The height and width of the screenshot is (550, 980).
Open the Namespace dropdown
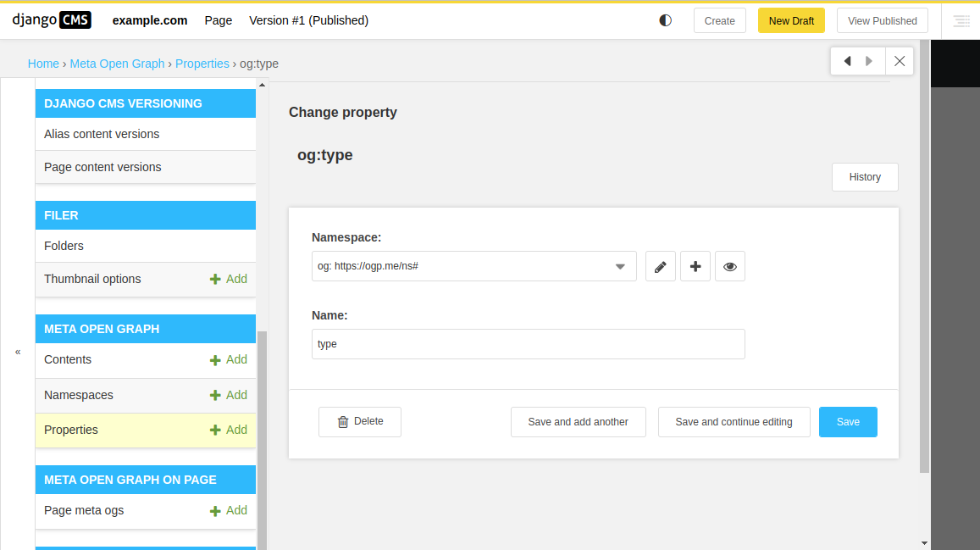pyautogui.click(x=473, y=266)
